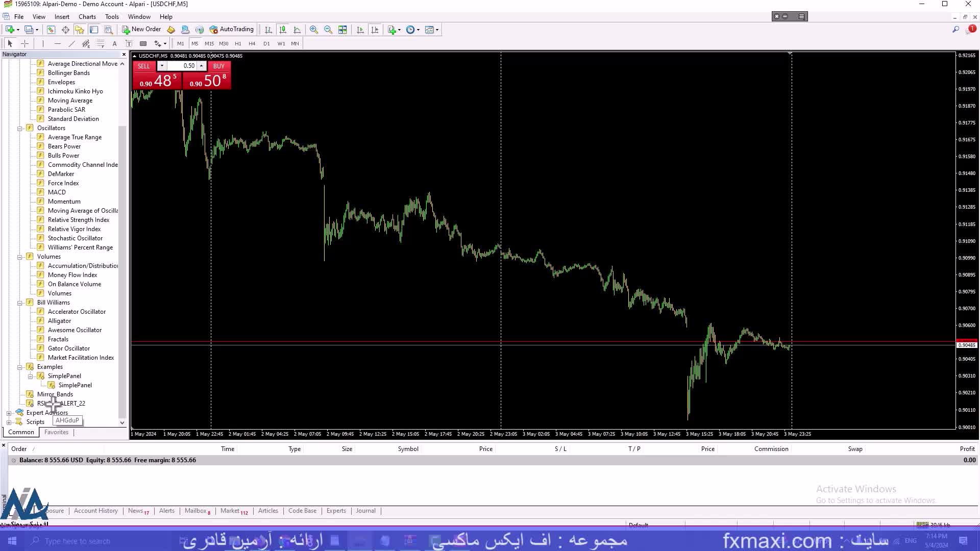Viewport: 980px width, 551px height.
Task: Click the Zoom In magnifier icon
Action: click(314, 30)
